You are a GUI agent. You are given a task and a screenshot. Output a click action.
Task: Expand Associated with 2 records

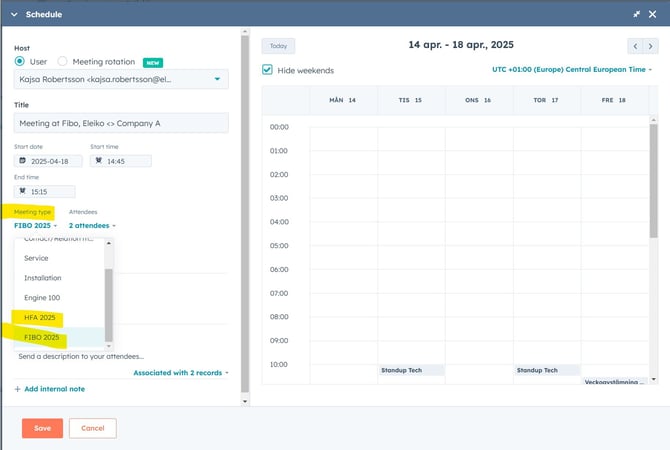click(x=180, y=373)
